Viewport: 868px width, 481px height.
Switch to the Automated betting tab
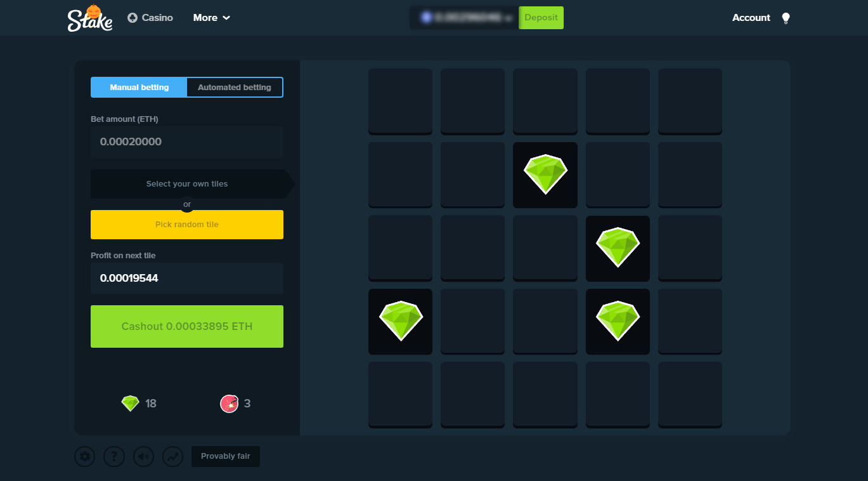click(x=235, y=87)
